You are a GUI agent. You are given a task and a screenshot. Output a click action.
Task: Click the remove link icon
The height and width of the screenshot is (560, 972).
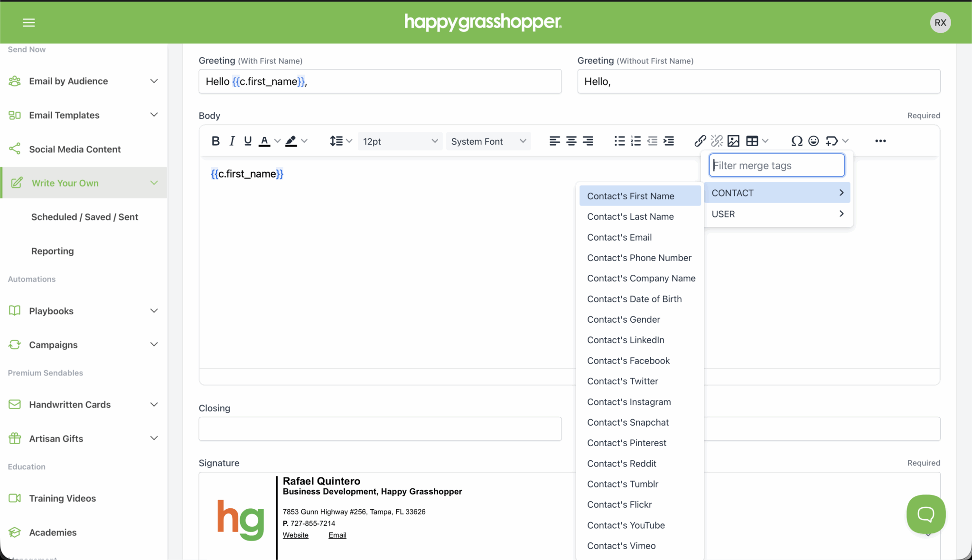click(x=717, y=141)
